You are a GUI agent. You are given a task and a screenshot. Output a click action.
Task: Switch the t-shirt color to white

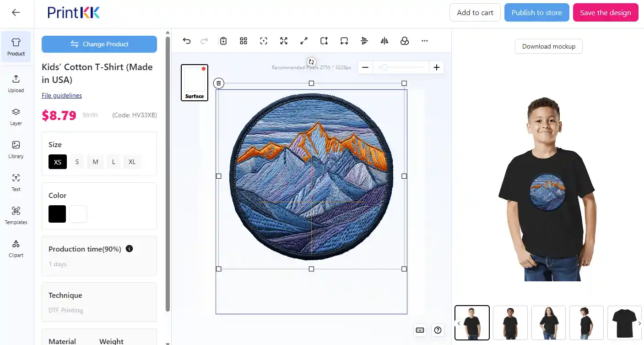click(78, 214)
